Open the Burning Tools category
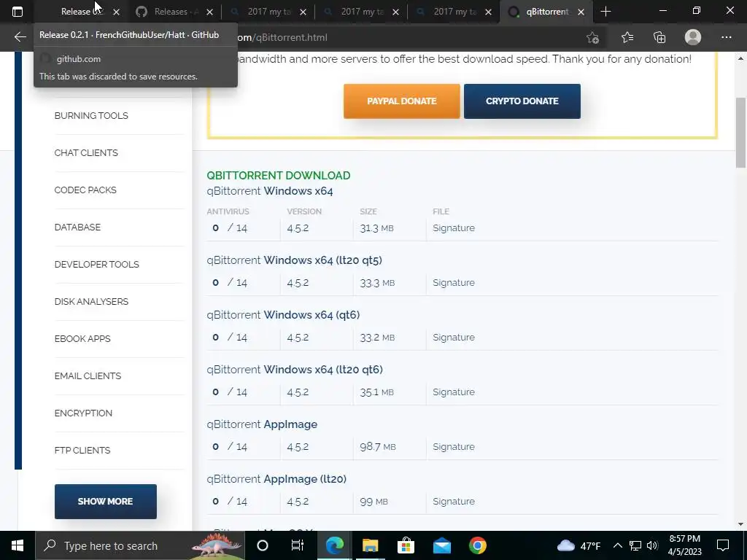Viewport: 747px width, 560px height. 91,116
